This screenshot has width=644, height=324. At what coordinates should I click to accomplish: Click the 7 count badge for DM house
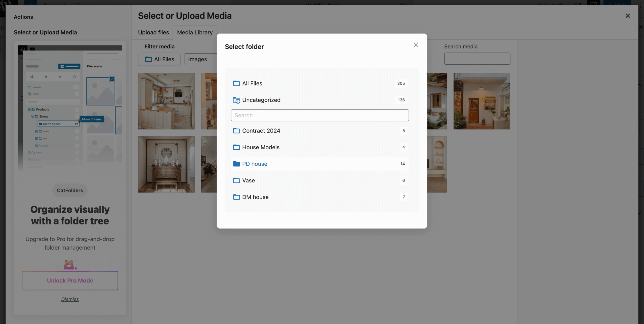pyautogui.click(x=404, y=197)
